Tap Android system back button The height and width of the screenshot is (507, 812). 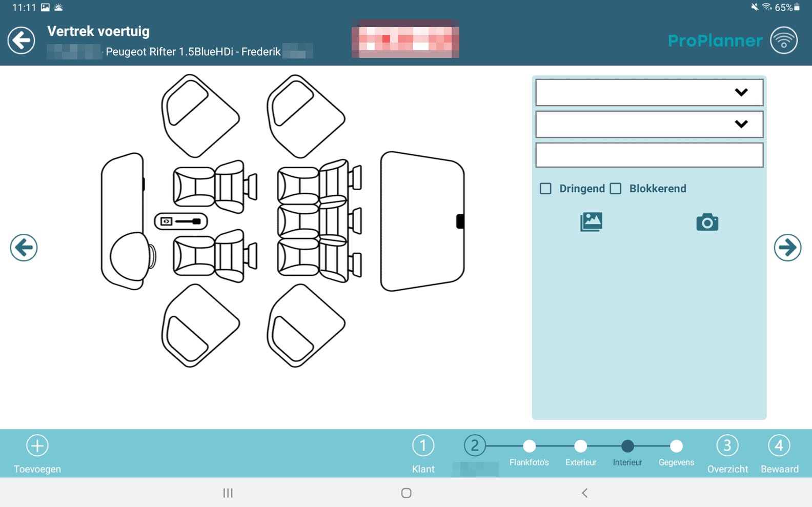coord(584,493)
